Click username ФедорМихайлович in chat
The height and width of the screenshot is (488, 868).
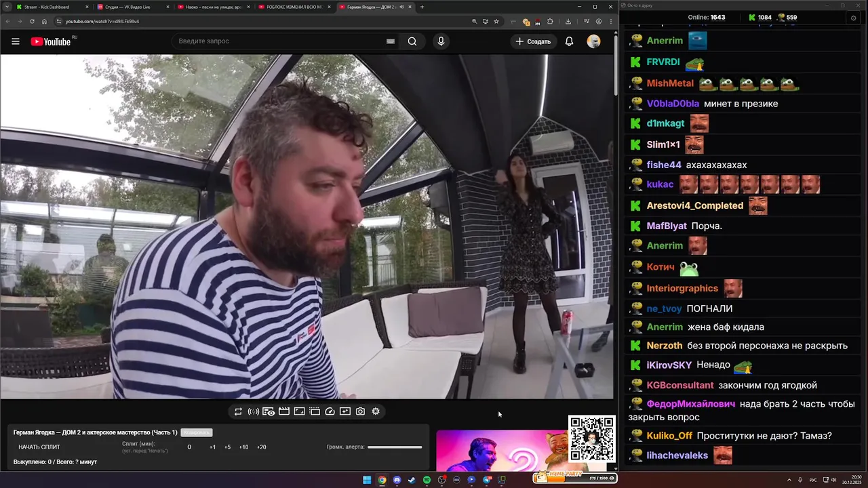(x=691, y=403)
